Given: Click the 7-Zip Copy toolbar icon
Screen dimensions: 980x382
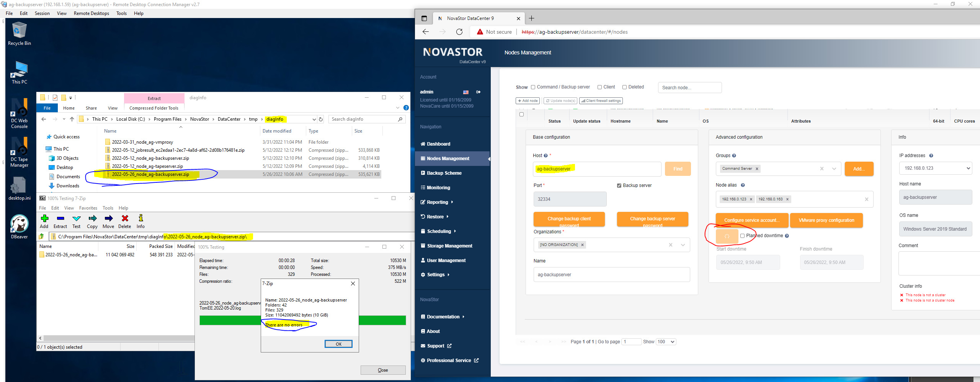Looking at the screenshot, I should pyautogui.click(x=92, y=221).
